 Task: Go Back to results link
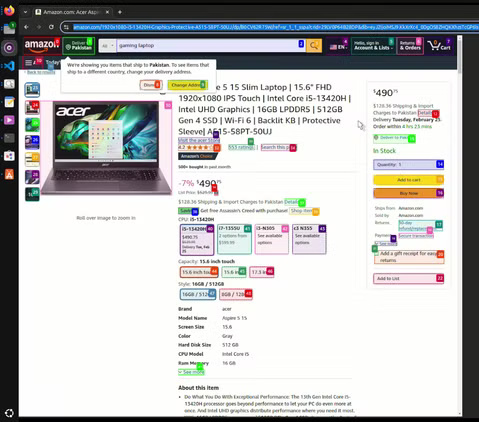(40, 72)
